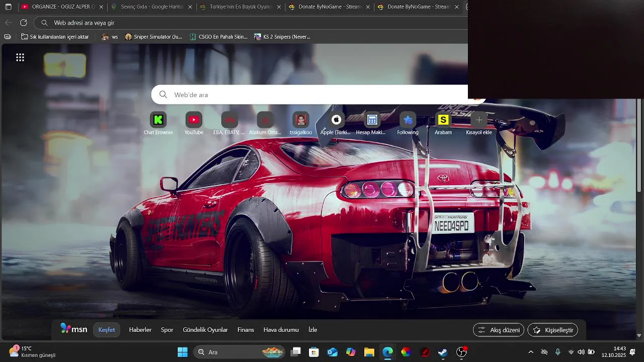This screenshot has width=644, height=362.
Task: Open the KS 2 Snipers bookmark
Action: point(282,37)
